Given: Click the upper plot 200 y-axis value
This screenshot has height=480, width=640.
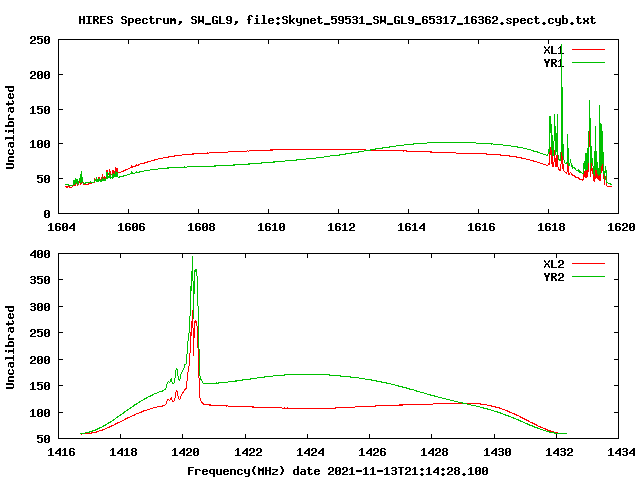Looking at the screenshot, I should click(x=40, y=75).
